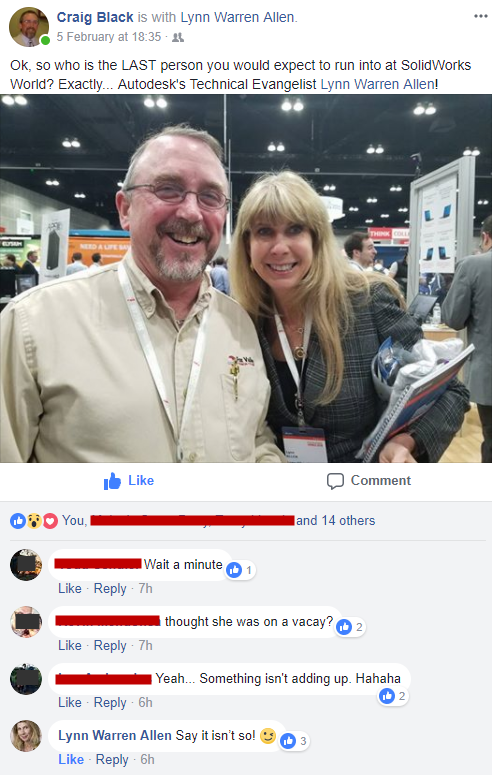Open the posted photo of two people
Image resolution: width=492 pixels, height=775 pixels.
tap(246, 278)
